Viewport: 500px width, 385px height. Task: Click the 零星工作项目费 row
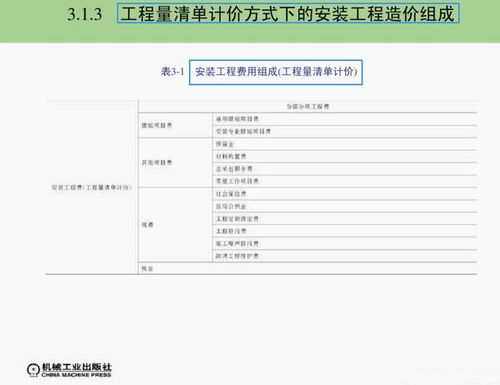(345, 181)
